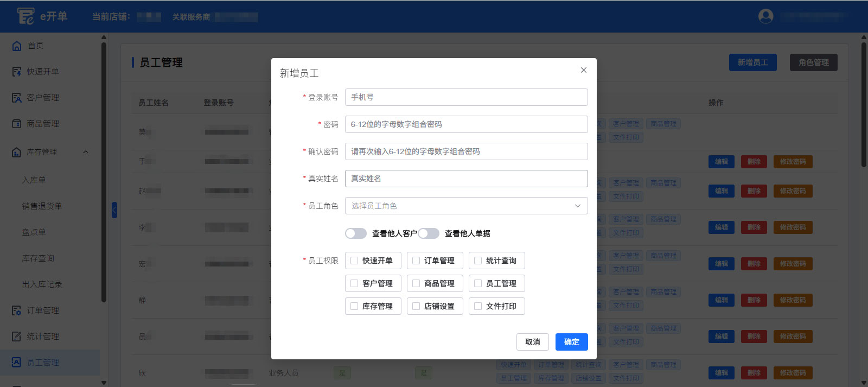The width and height of the screenshot is (868, 387).
Task: Click the home icon in sidebar
Action: click(17, 46)
